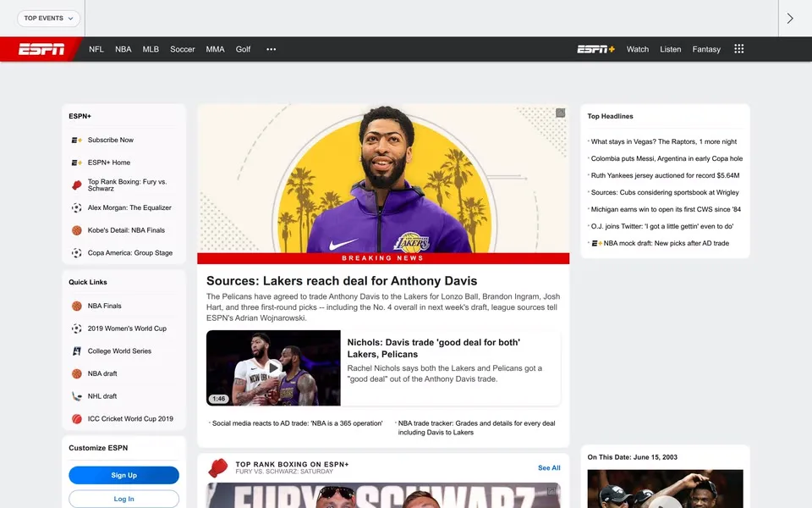
Task: Follow the See All link for Top Rank Boxing
Action: (549, 467)
